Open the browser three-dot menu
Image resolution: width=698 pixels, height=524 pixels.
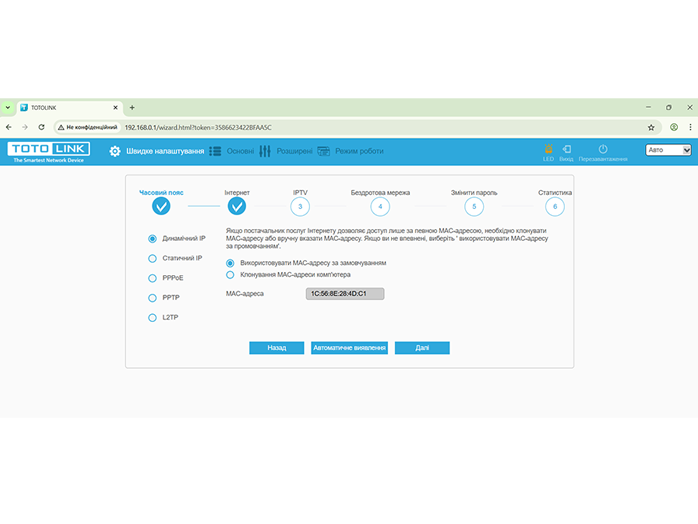(x=690, y=127)
